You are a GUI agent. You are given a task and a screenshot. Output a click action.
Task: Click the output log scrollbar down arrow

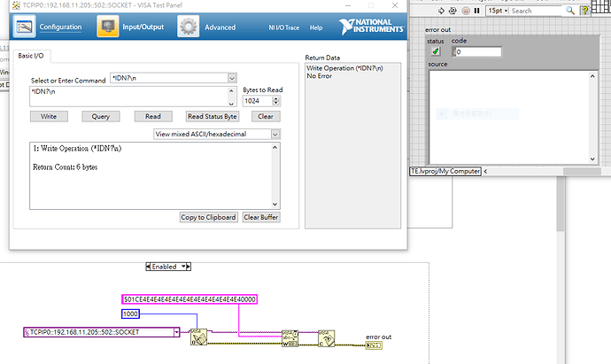(x=275, y=205)
